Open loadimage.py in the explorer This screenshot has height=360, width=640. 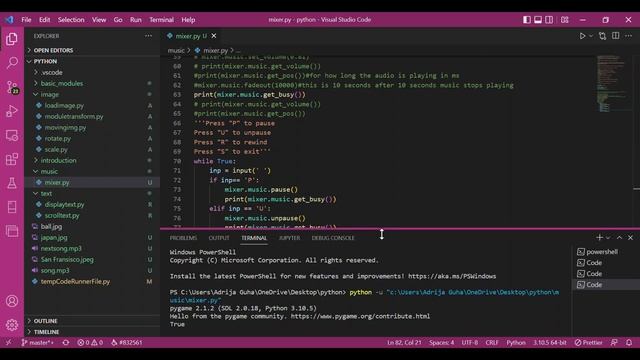pos(92,105)
